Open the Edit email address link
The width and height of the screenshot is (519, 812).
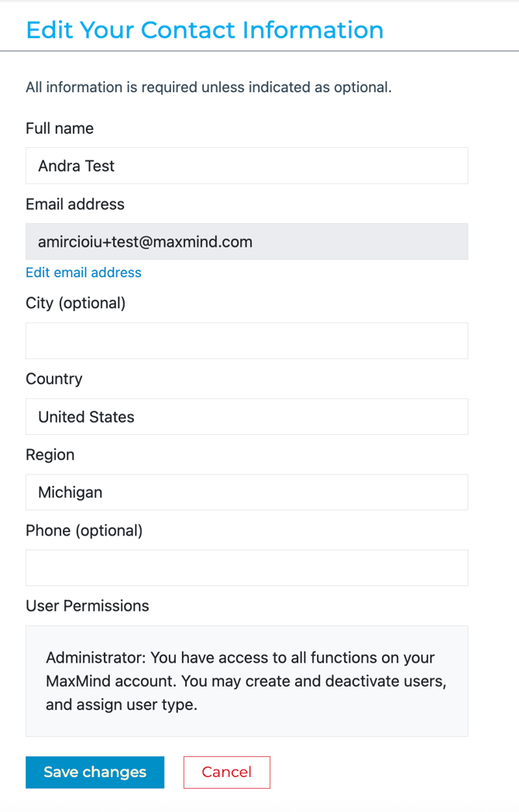tap(84, 272)
